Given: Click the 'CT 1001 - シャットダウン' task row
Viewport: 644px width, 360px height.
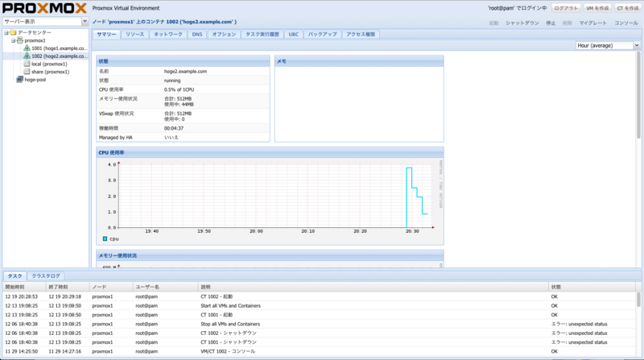Looking at the screenshot, I should click(319, 342).
